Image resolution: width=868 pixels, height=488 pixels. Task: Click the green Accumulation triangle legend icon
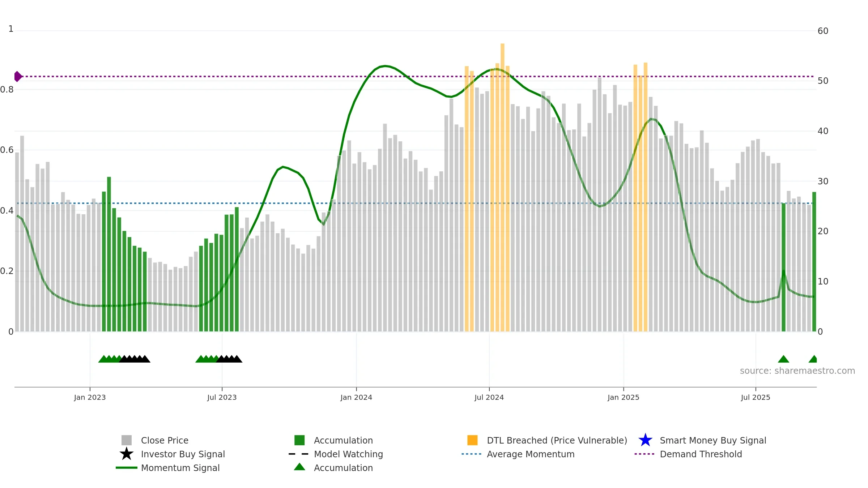pos(299,467)
